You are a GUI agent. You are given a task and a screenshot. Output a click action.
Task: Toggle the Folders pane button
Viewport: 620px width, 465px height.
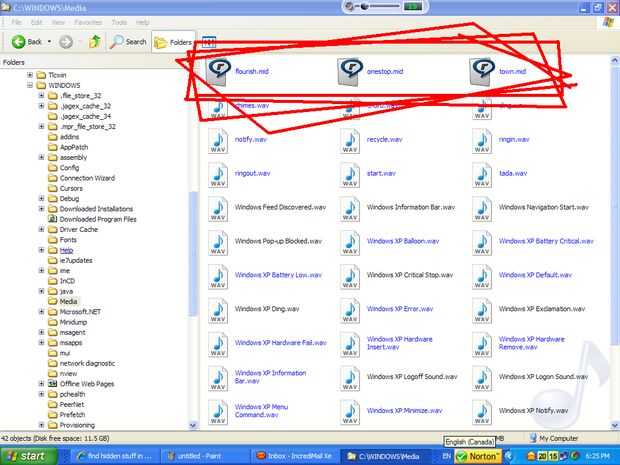click(173, 42)
